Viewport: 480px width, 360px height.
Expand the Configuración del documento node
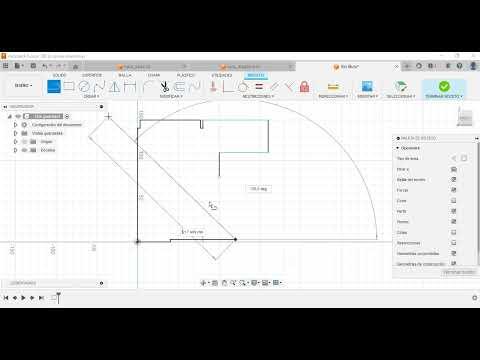click(15, 125)
